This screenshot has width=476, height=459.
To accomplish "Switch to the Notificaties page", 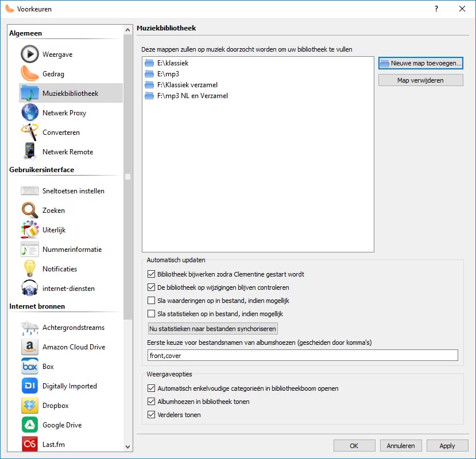I will 71,269.
